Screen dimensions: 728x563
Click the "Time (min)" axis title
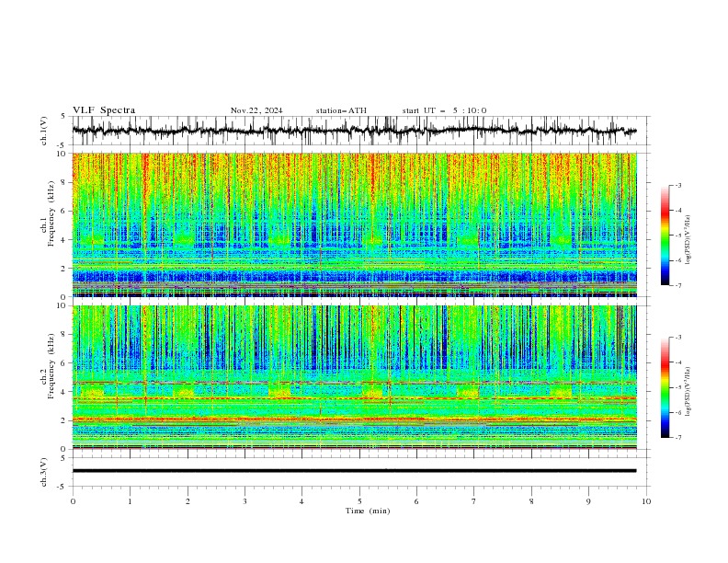[368, 511]
